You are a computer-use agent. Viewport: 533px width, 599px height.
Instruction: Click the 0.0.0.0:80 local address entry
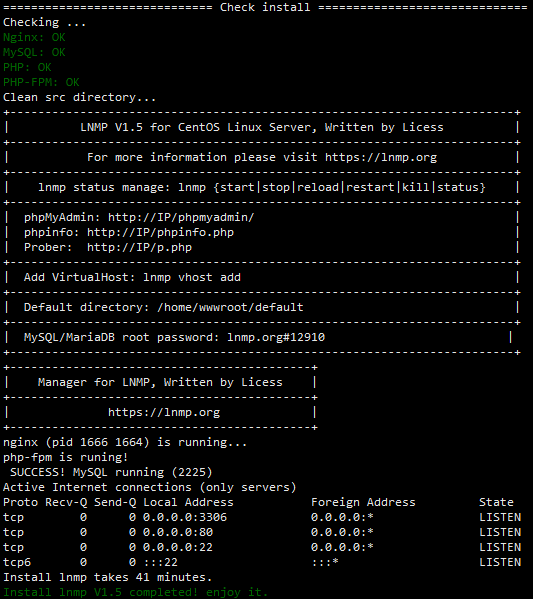[x=178, y=532]
